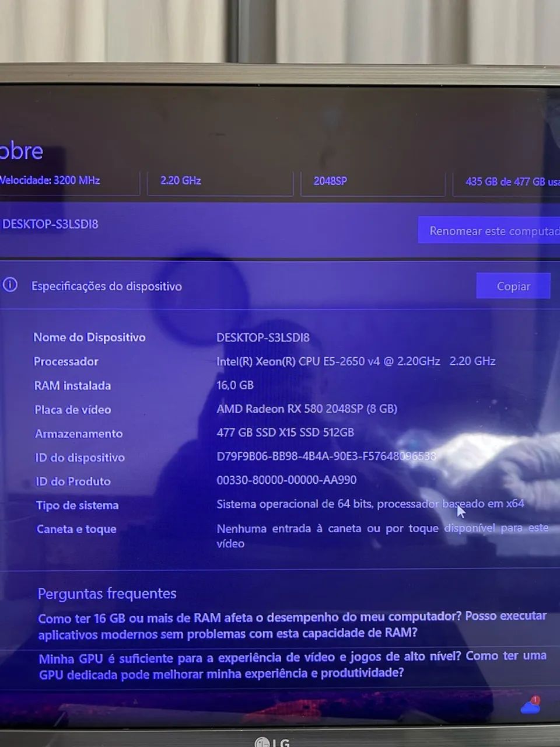Screen dimensions: 560x747
Task: Click the 2048SP graphics summary card
Action: pyautogui.click(x=373, y=183)
